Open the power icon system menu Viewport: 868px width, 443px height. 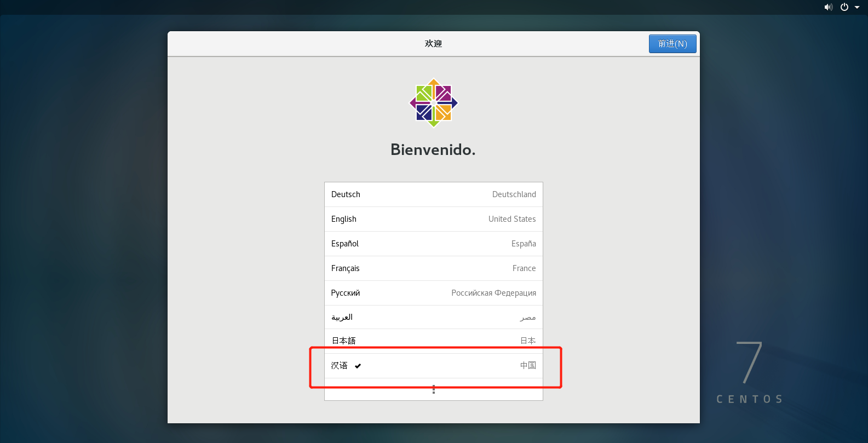click(x=844, y=7)
